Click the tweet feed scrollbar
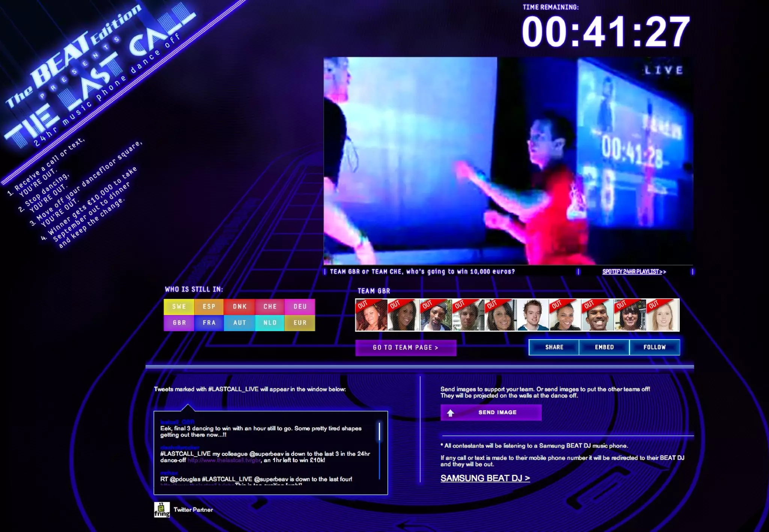 379,432
